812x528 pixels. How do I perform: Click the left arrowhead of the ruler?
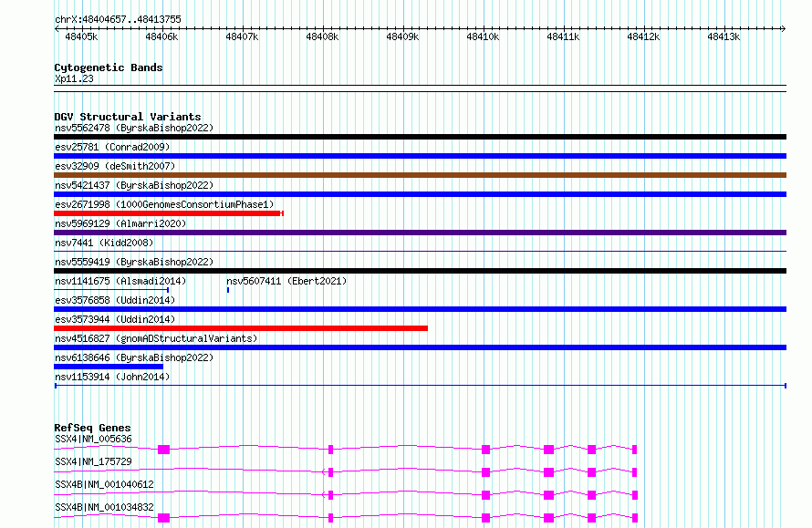57,28
